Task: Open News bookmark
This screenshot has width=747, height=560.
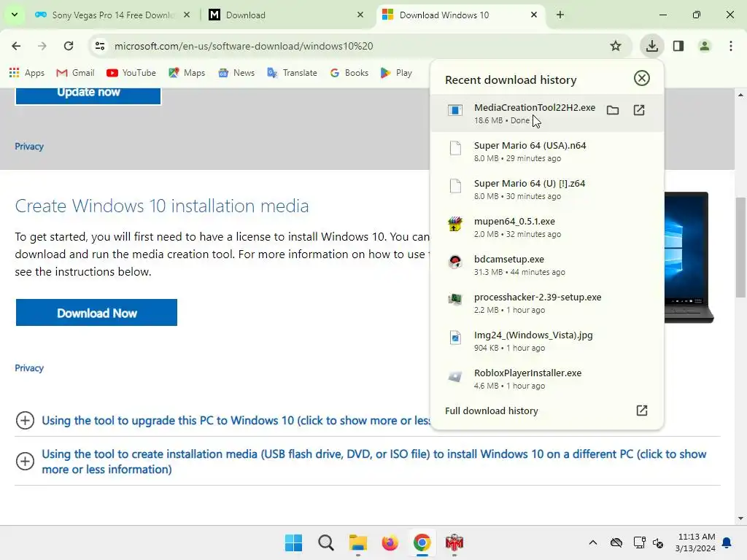Action: point(236,73)
